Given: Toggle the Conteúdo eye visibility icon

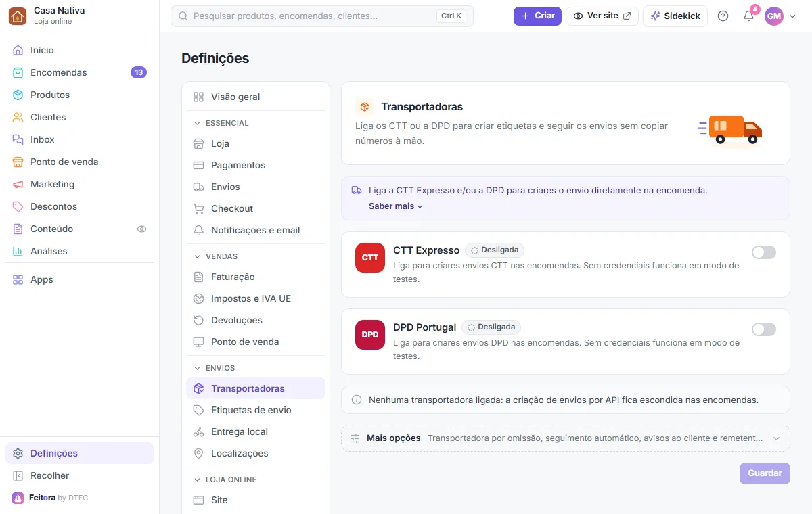Looking at the screenshot, I should coord(141,229).
